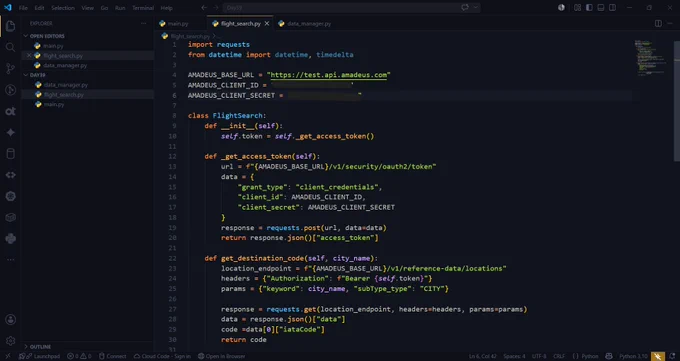Image resolution: width=680 pixels, height=361 pixels.
Task: Split the editor to the right
Action: pos(658,23)
